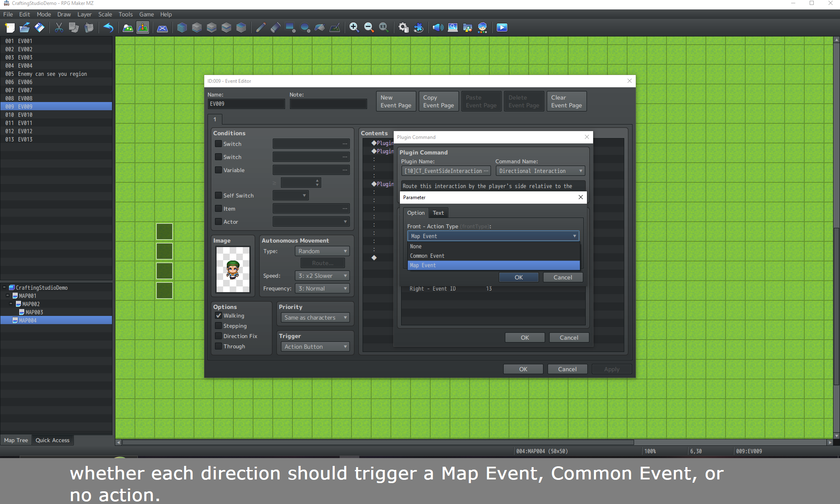Open the Movement Type Random dropdown

pyautogui.click(x=322, y=251)
